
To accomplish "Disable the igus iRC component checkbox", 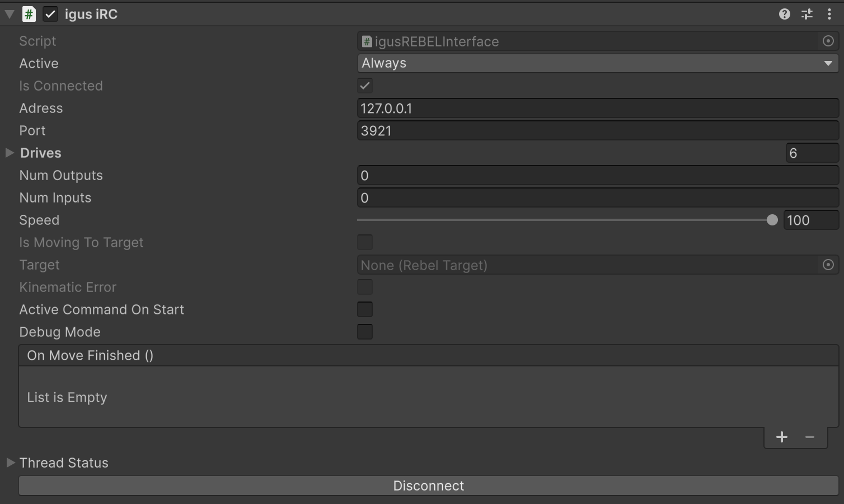I will [50, 14].
